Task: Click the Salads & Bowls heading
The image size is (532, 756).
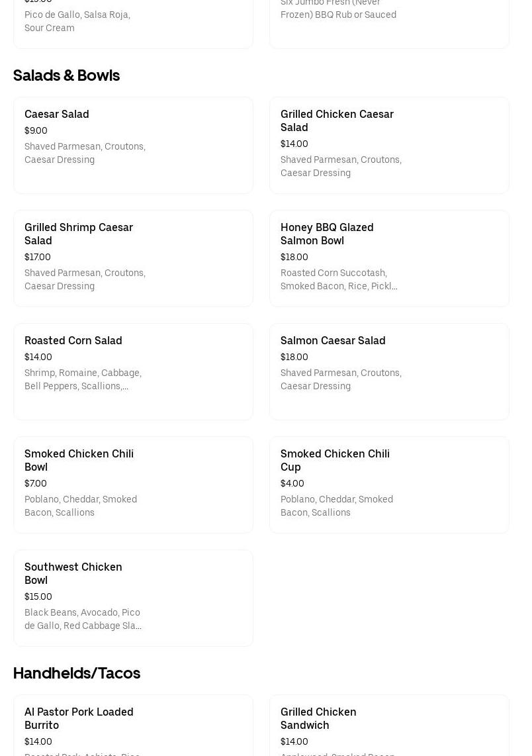Action: 66,75
